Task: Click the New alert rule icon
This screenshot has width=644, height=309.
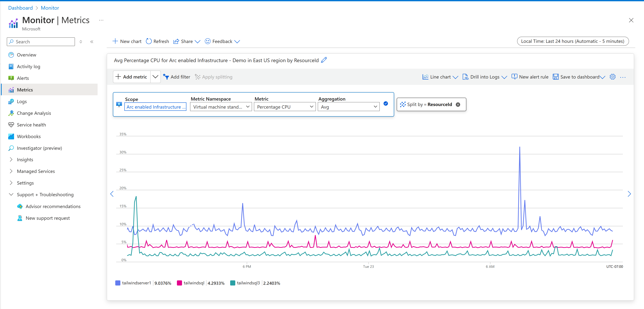Action: (514, 77)
